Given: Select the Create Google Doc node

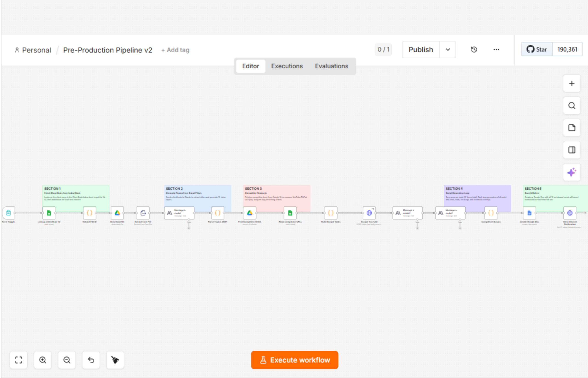Looking at the screenshot, I should (x=529, y=213).
